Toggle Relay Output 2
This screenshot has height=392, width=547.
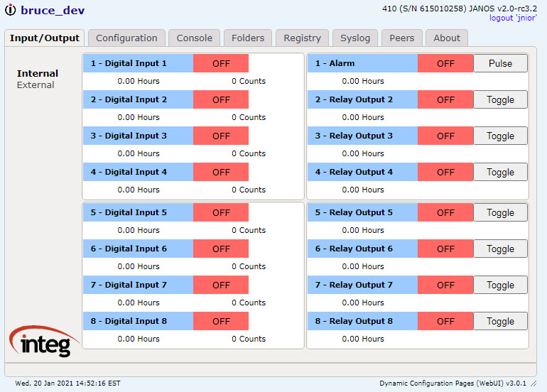pyautogui.click(x=500, y=99)
